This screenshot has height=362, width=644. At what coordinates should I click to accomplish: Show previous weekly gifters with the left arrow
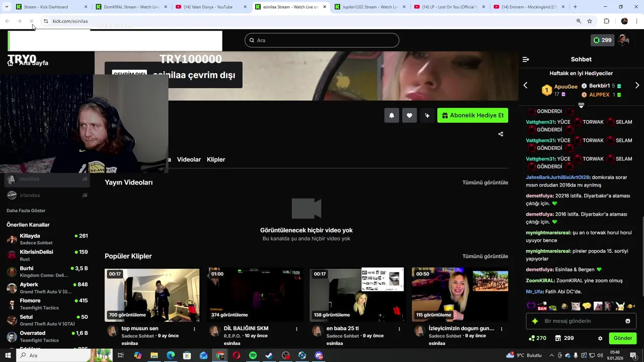coord(525,85)
